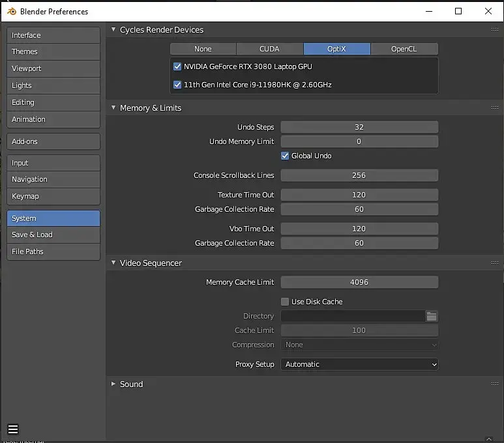The height and width of the screenshot is (443, 504).
Task: Click Blender logo in title bar
Action: click(x=10, y=11)
